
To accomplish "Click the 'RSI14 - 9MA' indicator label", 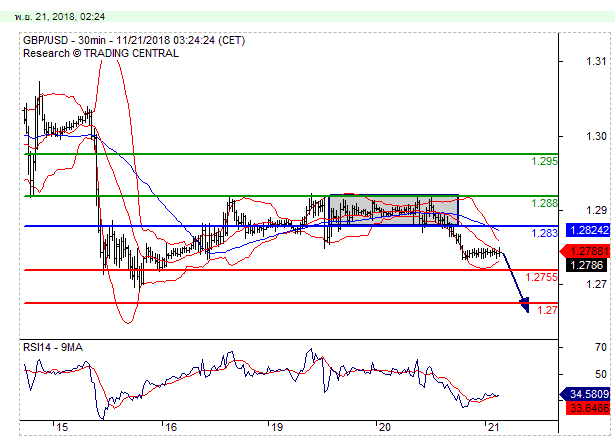I will (53, 347).
